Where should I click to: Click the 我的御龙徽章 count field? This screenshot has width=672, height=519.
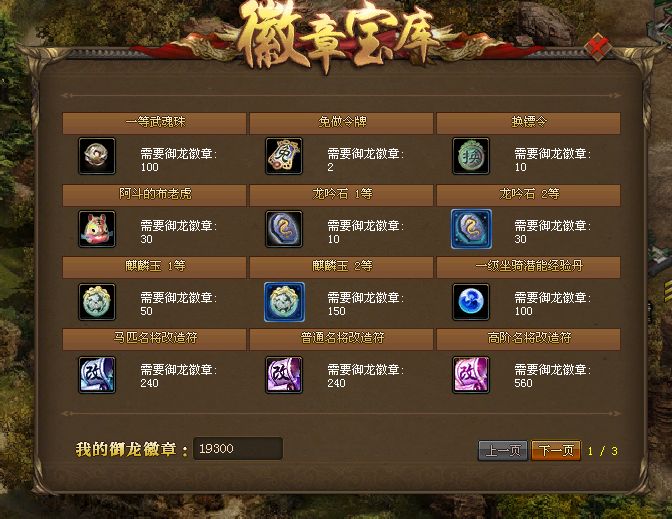point(238,449)
